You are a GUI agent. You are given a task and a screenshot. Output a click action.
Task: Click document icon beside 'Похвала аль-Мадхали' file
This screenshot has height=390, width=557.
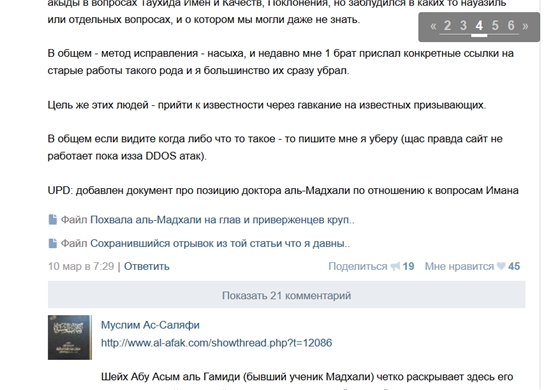click(x=53, y=220)
